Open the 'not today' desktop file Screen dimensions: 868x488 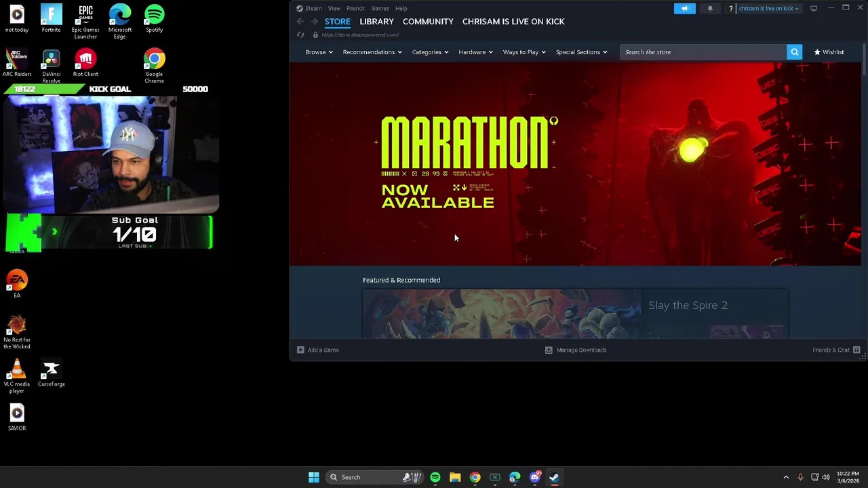point(17,18)
